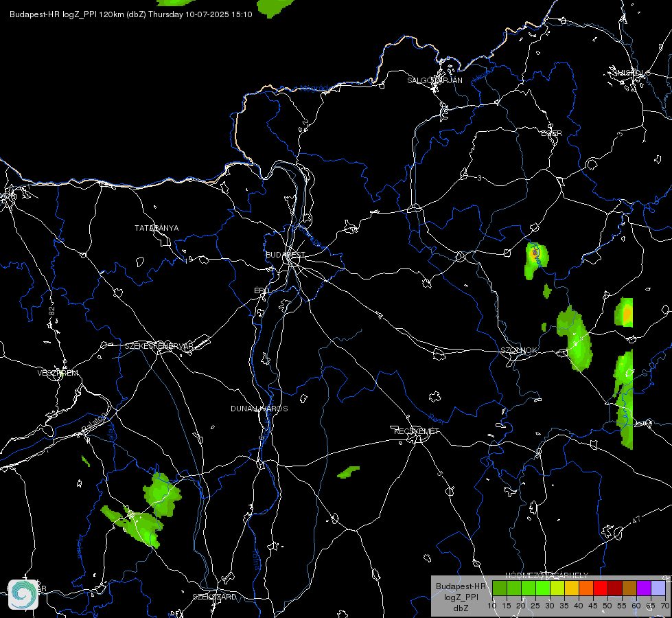672x618 pixels.
Task: Click the MISKOLC city label
Action: [x=632, y=73]
